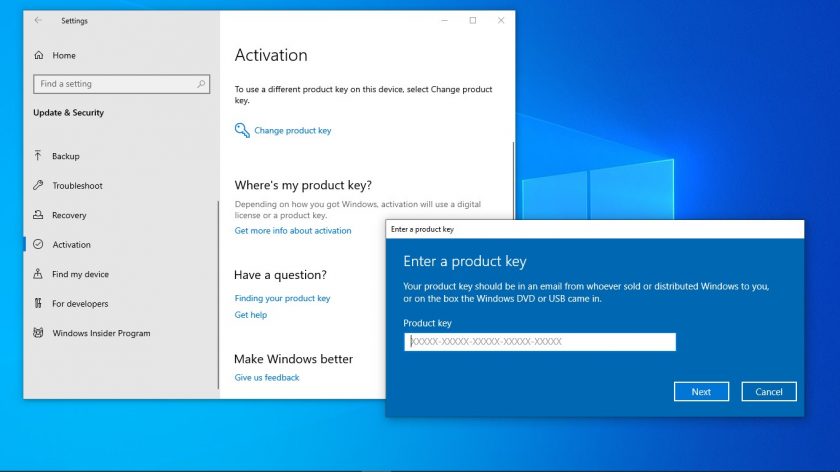Image resolution: width=840 pixels, height=472 pixels.
Task: Click the For developers tools icon
Action: pos(38,303)
